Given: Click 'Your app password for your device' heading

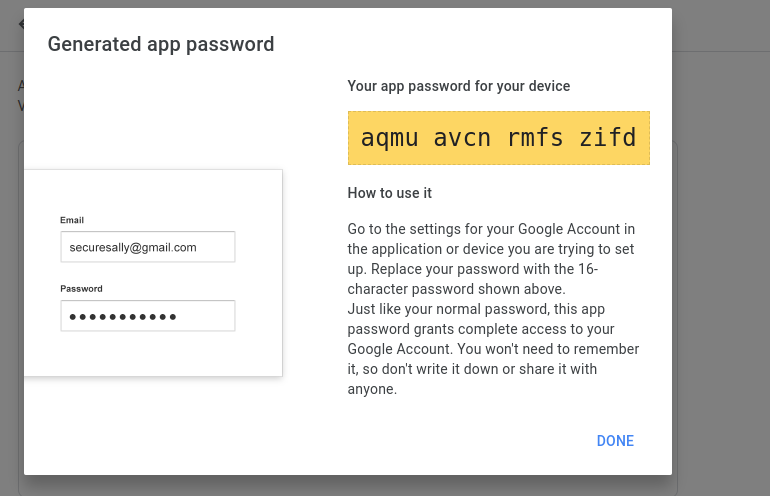Looking at the screenshot, I should [x=458, y=86].
